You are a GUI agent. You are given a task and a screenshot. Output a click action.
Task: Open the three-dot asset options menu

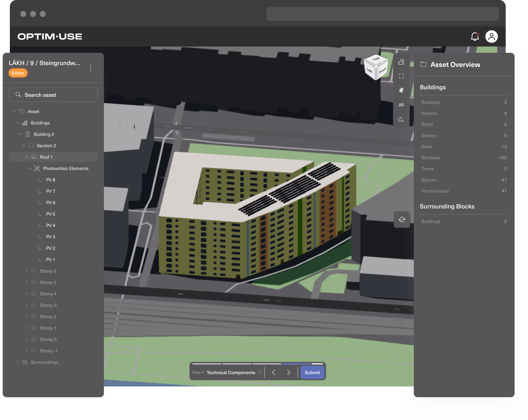tap(91, 68)
